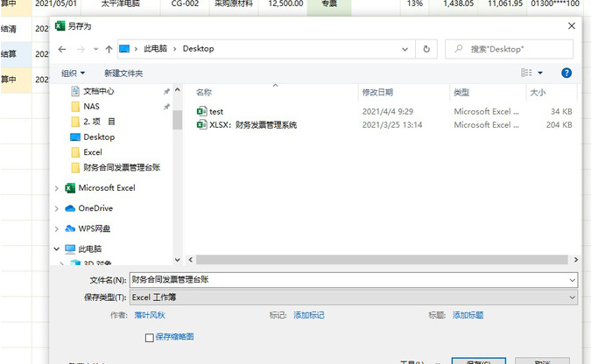Enable the 保存缩略图 checkbox

[x=149, y=338]
